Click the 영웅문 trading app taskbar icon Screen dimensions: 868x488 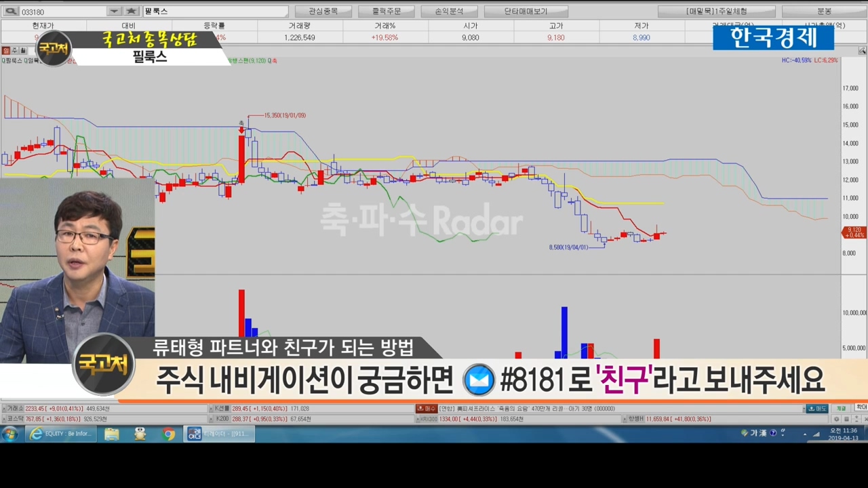coord(219,434)
